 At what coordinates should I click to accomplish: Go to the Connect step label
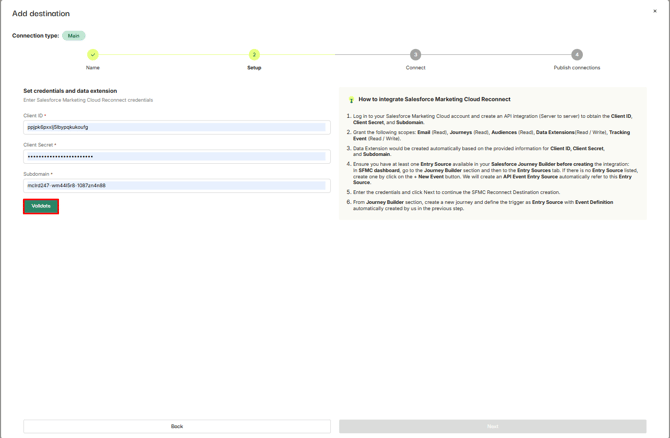tap(415, 68)
